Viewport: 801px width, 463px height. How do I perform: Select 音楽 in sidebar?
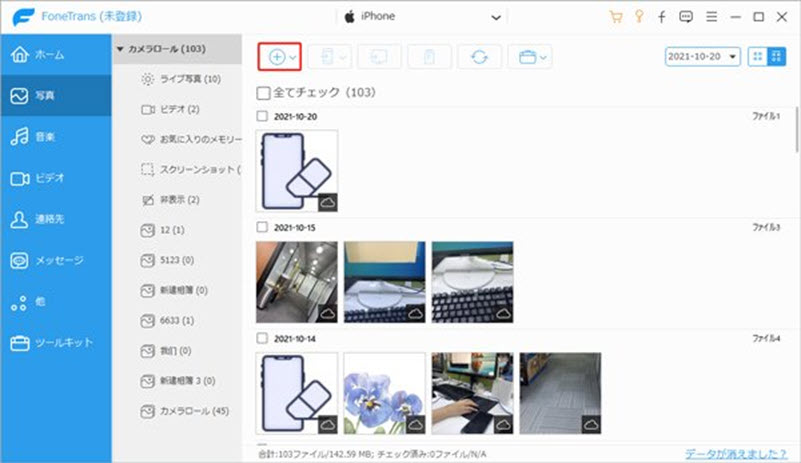click(x=56, y=136)
